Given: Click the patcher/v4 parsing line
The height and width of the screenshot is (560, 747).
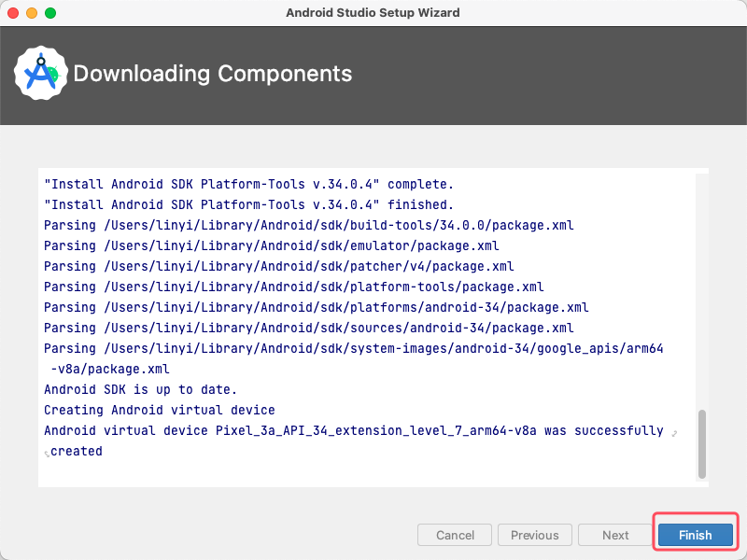Looking at the screenshot, I should (279, 266).
